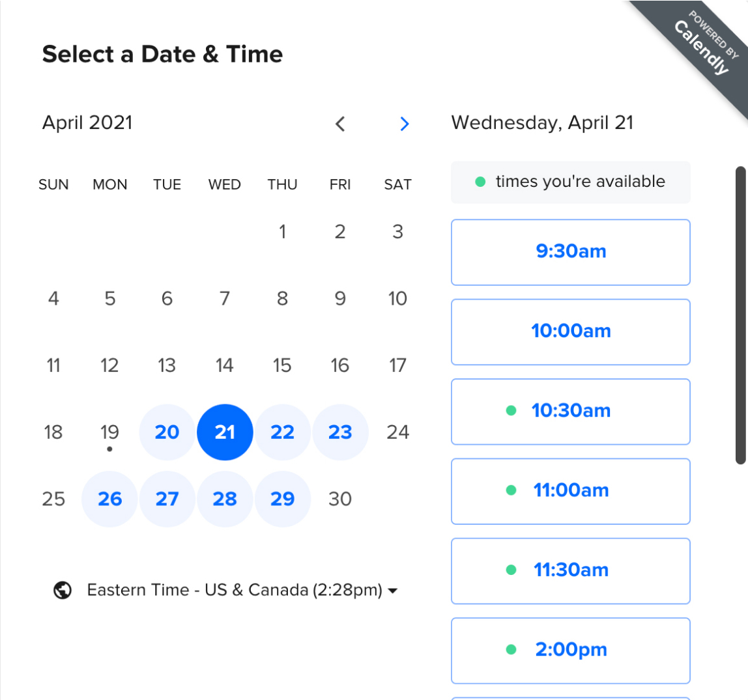748x700 pixels.
Task: Click the times you're available legend
Action: click(x=571, y=182)
